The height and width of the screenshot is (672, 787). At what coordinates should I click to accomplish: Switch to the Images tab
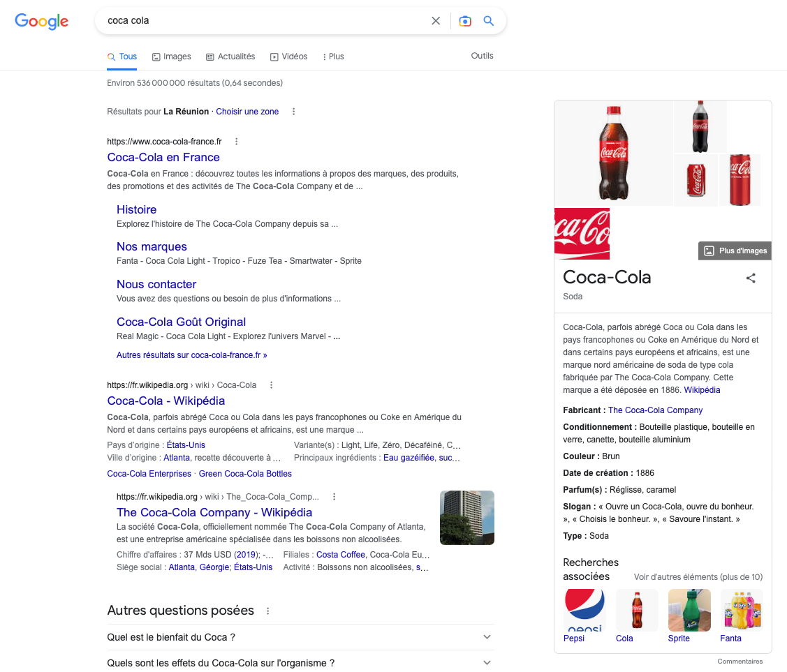pos(172,57)
